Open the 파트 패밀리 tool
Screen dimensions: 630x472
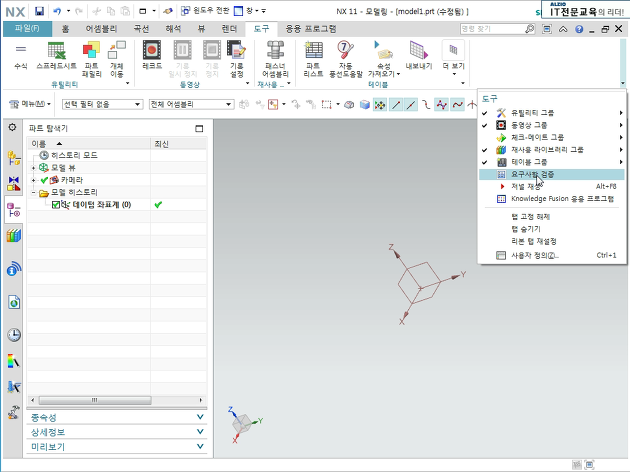point(91,59)
